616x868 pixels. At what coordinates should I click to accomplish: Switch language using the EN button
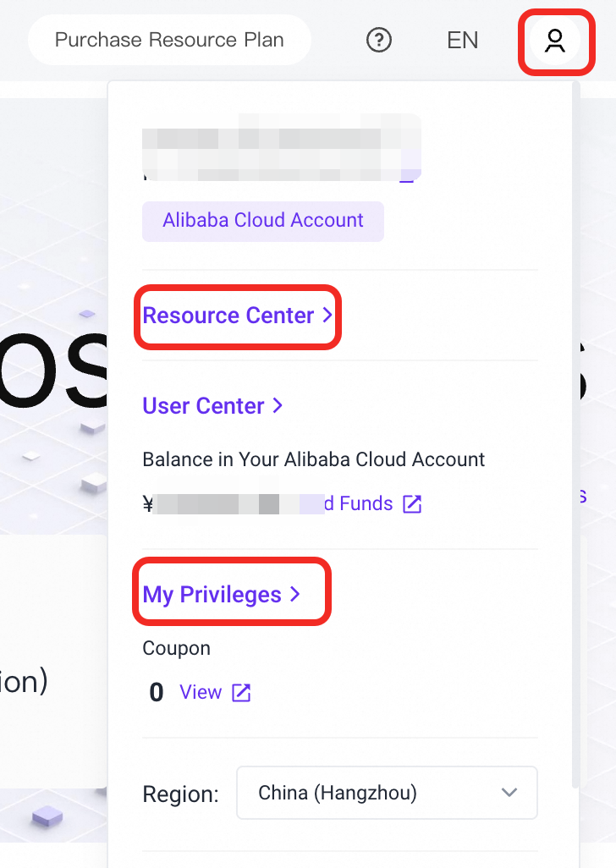463,40
